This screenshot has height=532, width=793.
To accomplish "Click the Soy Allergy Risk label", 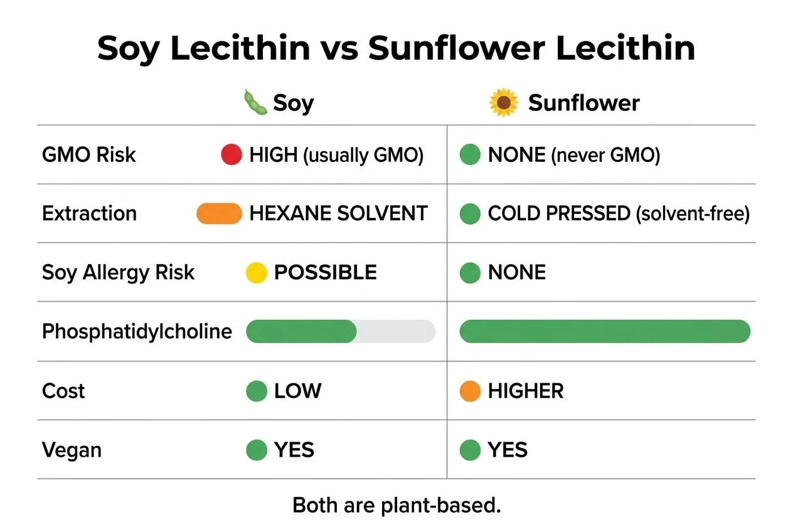I will coord(118,272).
